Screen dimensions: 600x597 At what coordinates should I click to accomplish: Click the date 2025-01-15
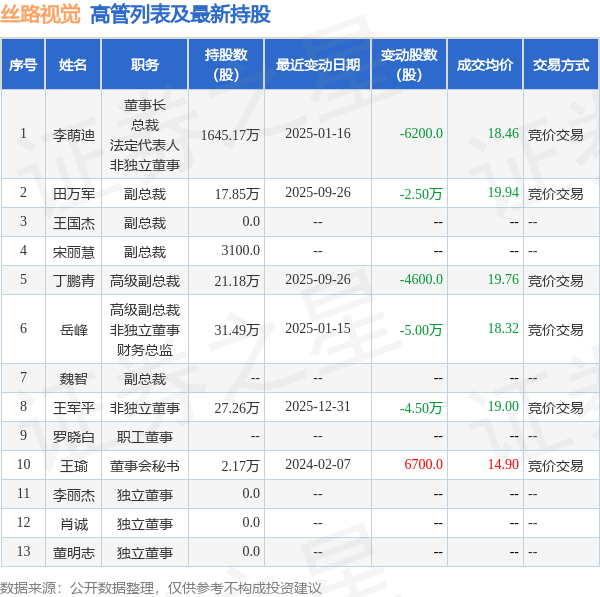[x=318, y=328]
